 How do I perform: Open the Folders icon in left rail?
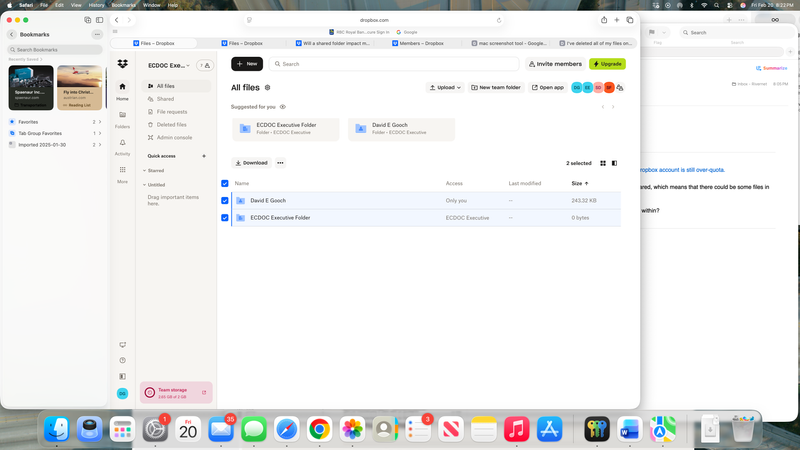(x=122, y=115)
